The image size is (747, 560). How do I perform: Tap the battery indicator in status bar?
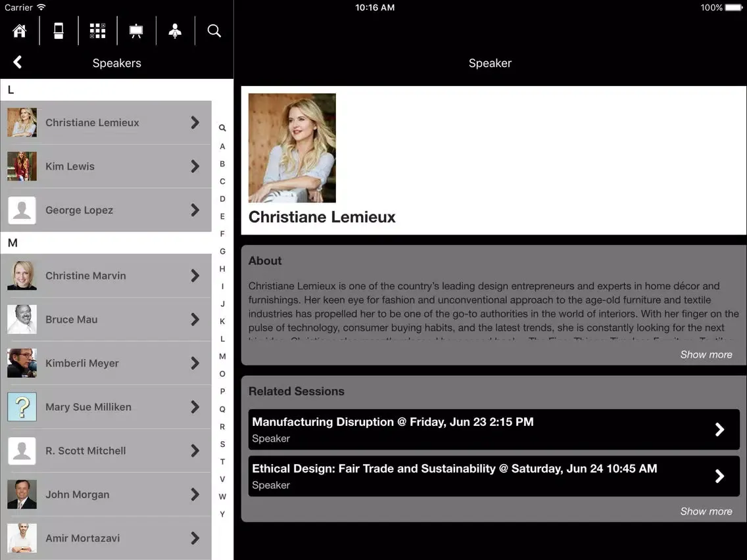coord(734,8)
